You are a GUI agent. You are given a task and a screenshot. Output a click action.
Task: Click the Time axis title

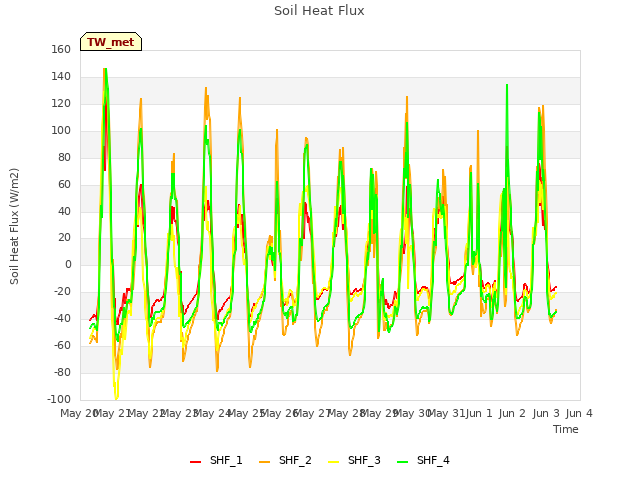pos(566,429)
